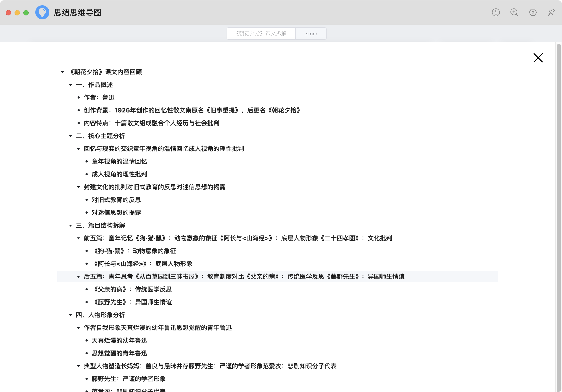Image resolution: width=562 pixels, height=392 pixels.
Task: Click the heading text 三、篇目结构拆解
Action: click(100, 225)
